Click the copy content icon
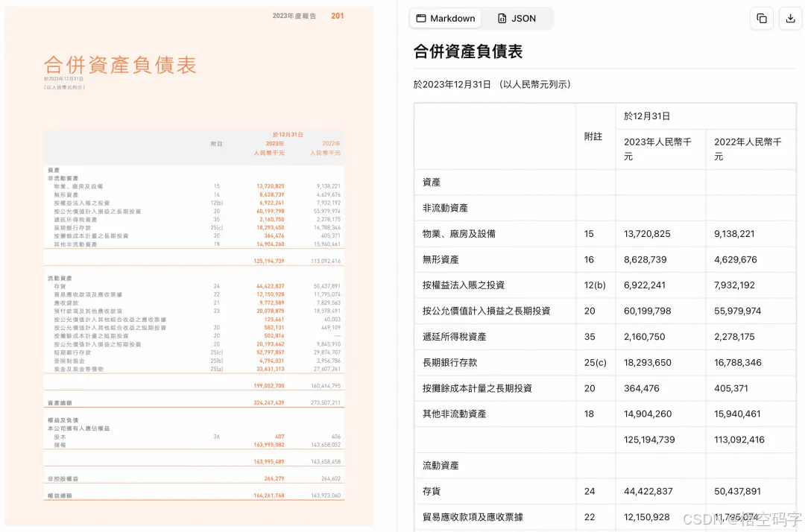 click(x=761, y=18)
